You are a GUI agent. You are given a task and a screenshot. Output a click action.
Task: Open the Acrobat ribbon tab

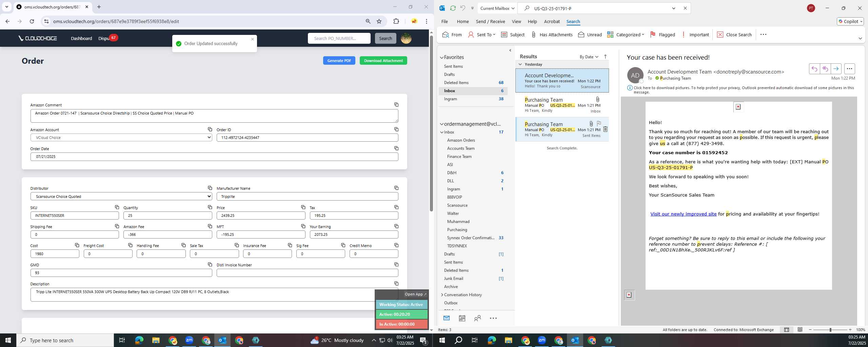tap(552, 21)
